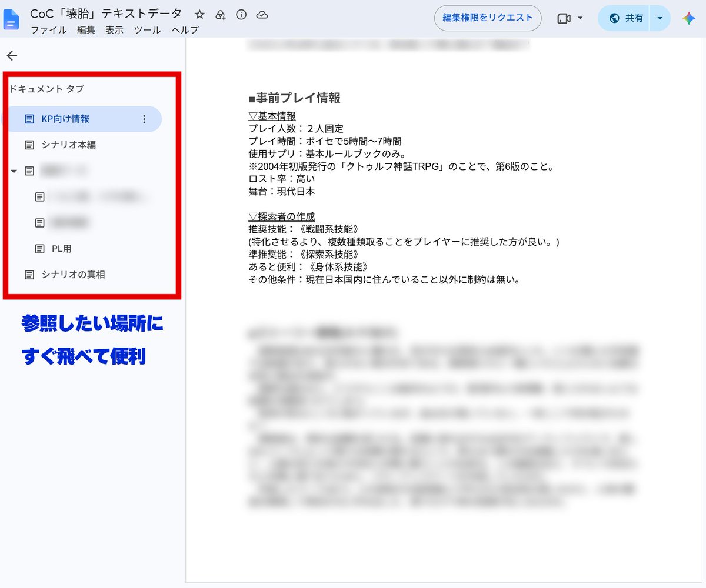Expand the share options dropdown arrow
This screenshot has height=588, width=706.
pyautogui.click(x=660, y=18)
